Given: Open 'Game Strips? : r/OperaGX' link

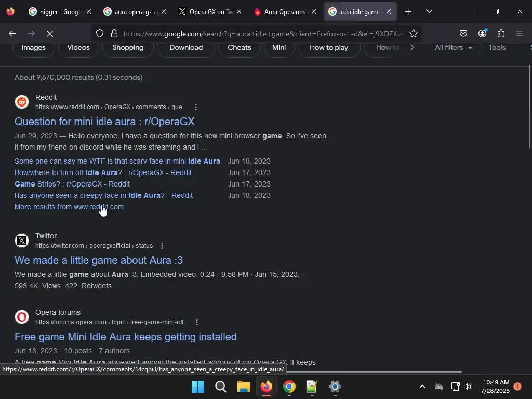Looking at the screenshot, I should point(72,184).
